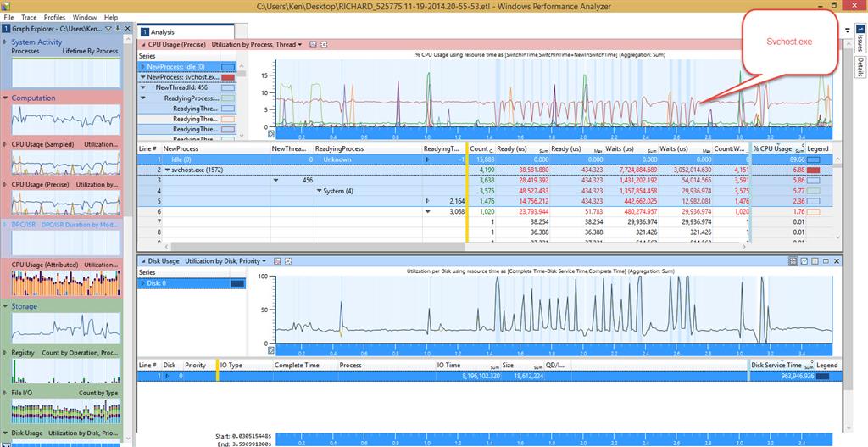Open the Window menu
Viewport: 868px width, 447px height.
coord(85,18)
